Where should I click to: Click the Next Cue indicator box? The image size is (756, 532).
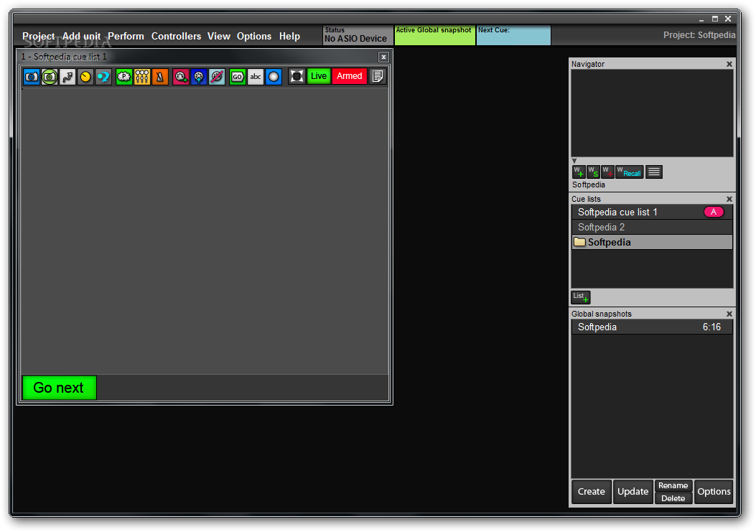pos(513,35)
